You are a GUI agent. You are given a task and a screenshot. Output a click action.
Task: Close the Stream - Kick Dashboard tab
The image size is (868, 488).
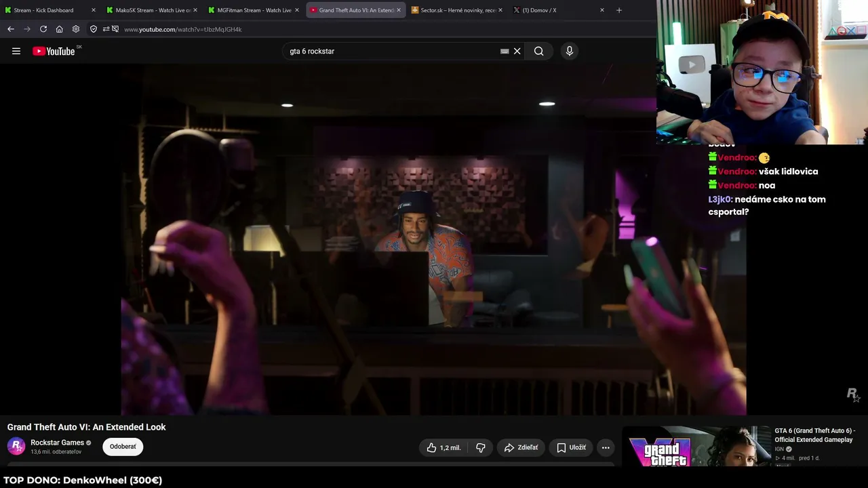94,10
